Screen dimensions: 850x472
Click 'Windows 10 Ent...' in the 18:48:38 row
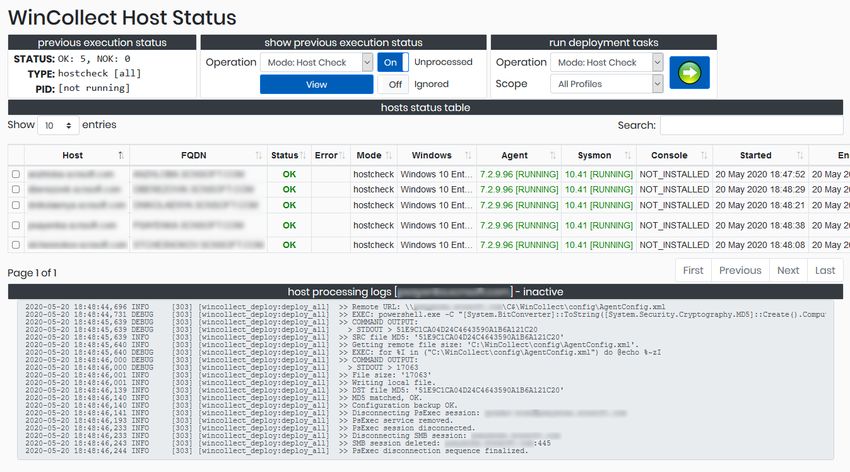436,225
